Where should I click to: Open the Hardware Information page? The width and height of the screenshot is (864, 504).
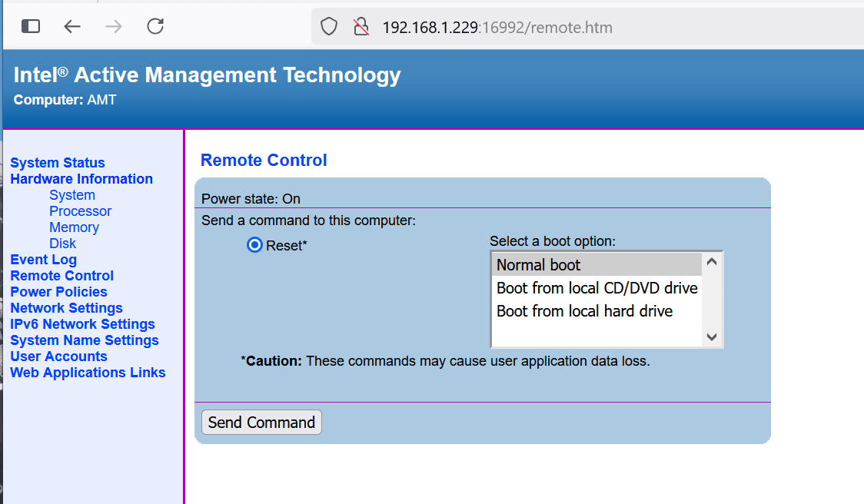[x=81, y=179]
